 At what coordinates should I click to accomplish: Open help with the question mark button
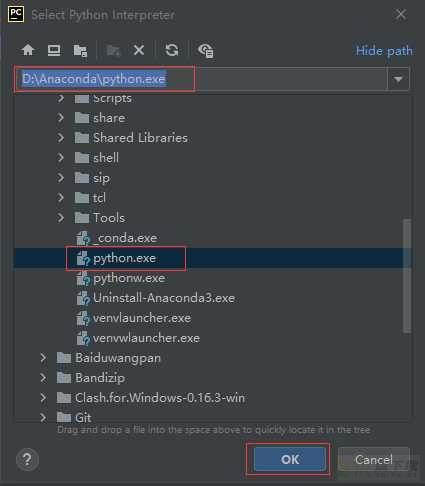[x=27, y=460]
